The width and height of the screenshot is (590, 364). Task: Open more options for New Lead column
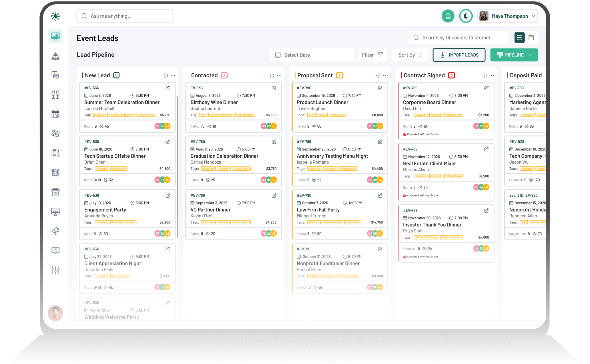click(x=173, y=76)
